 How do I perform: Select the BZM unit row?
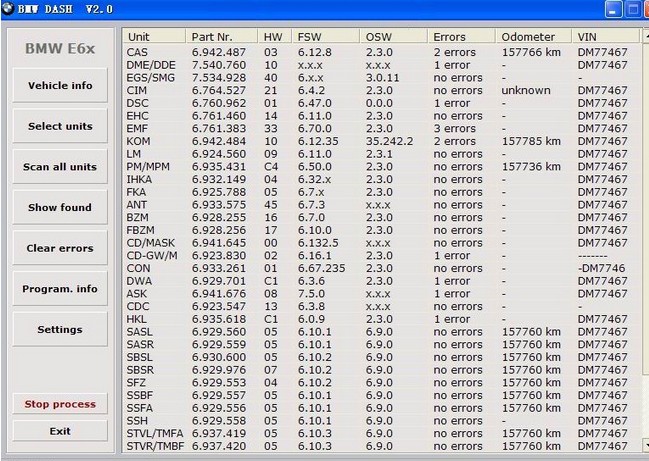(x=381, y=218)
